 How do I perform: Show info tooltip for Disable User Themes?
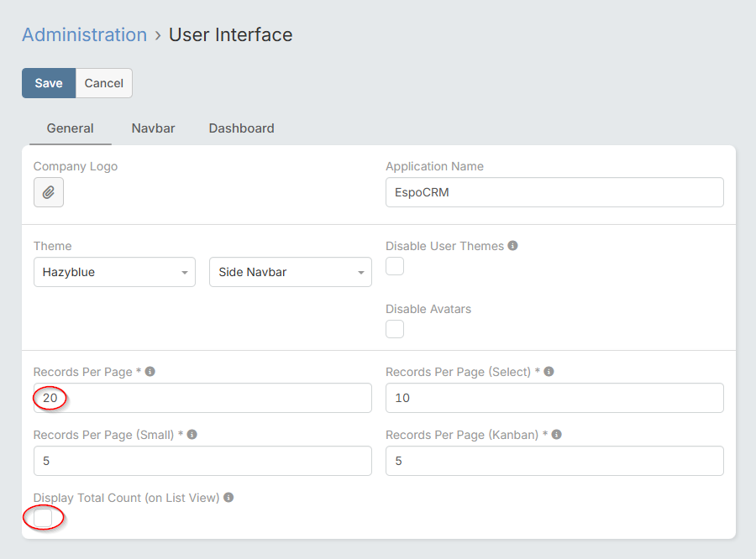coord(513,245)
